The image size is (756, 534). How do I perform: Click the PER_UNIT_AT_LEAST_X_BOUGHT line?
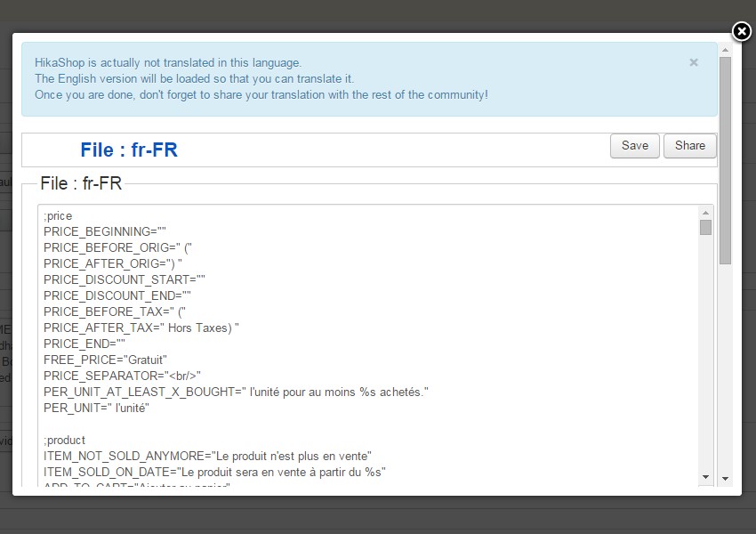click(x=236, y=392)
